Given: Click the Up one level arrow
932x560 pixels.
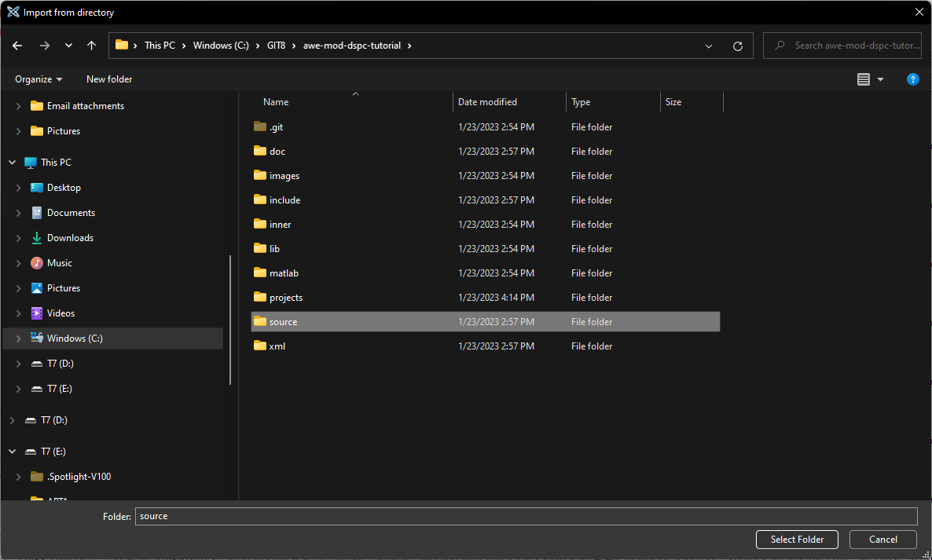Looking at the screenshot, I should (92, 46).
